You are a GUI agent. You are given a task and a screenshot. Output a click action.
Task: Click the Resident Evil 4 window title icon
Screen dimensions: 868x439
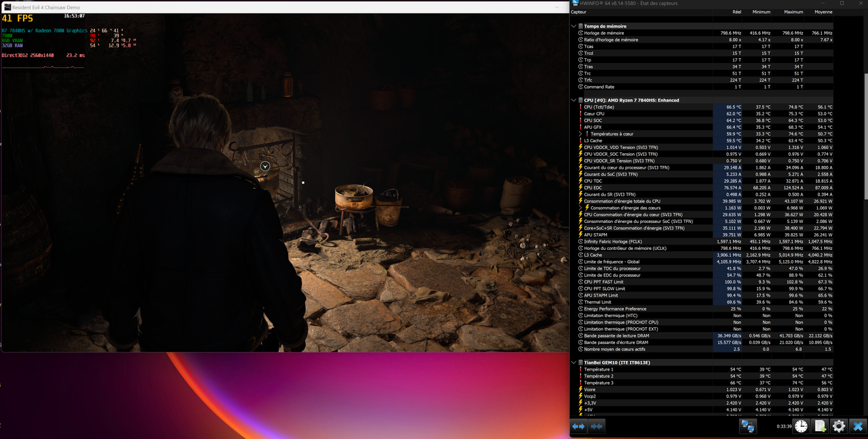(x=7, y=7)
